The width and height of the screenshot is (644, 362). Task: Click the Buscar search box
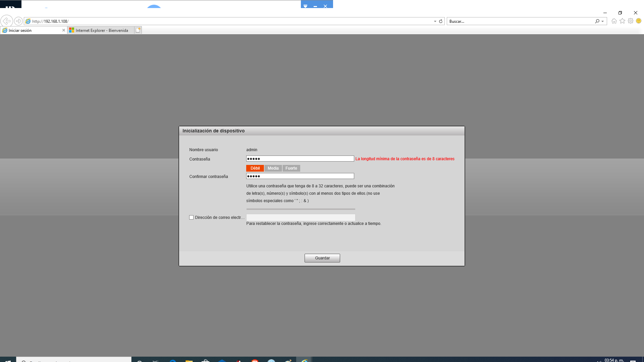(x=520, y=21)
